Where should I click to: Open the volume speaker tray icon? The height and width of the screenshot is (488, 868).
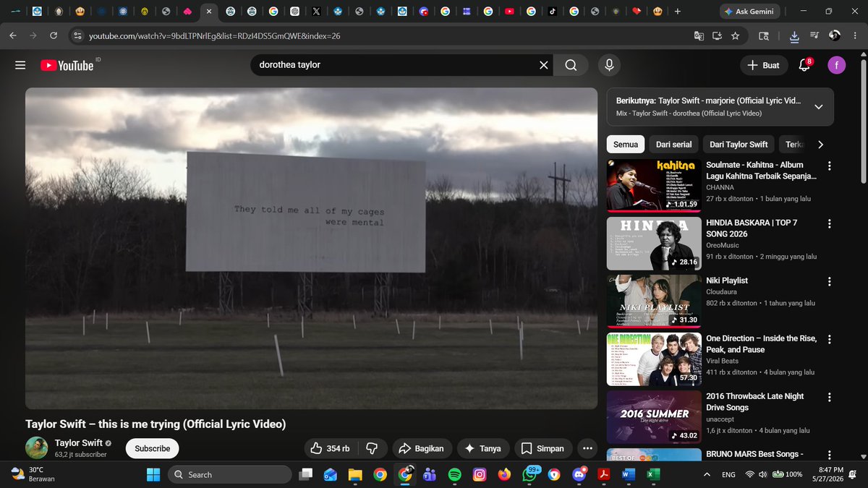[764, 475]
